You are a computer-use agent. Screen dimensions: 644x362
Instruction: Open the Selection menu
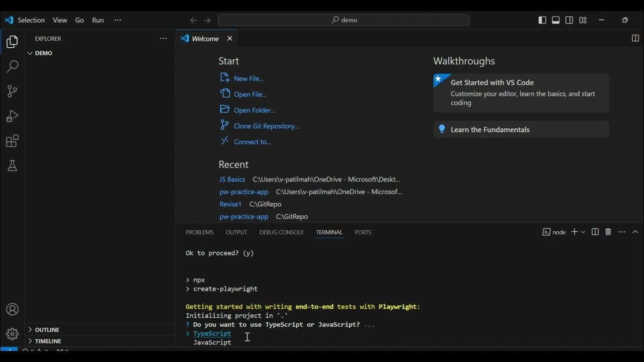[x=31, y=20]
